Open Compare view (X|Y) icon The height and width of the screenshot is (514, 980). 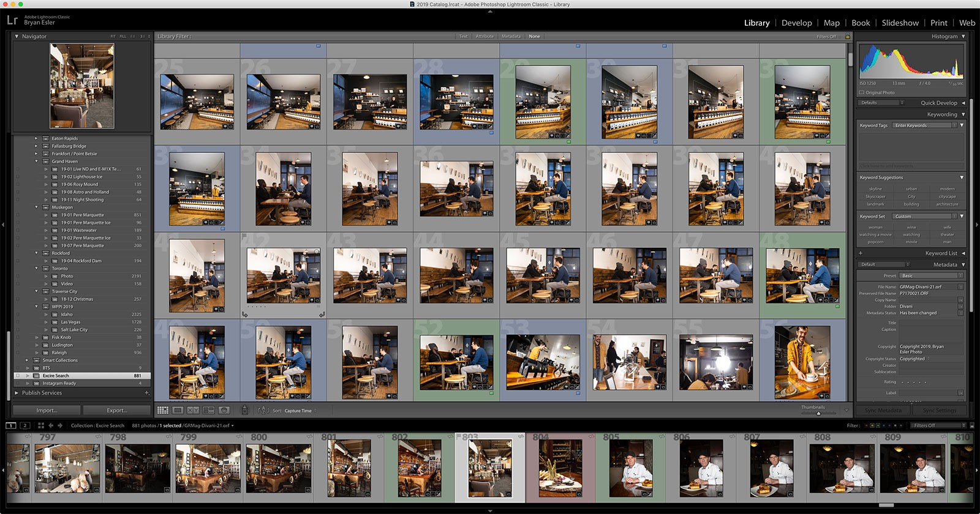[x=193, y=411]
